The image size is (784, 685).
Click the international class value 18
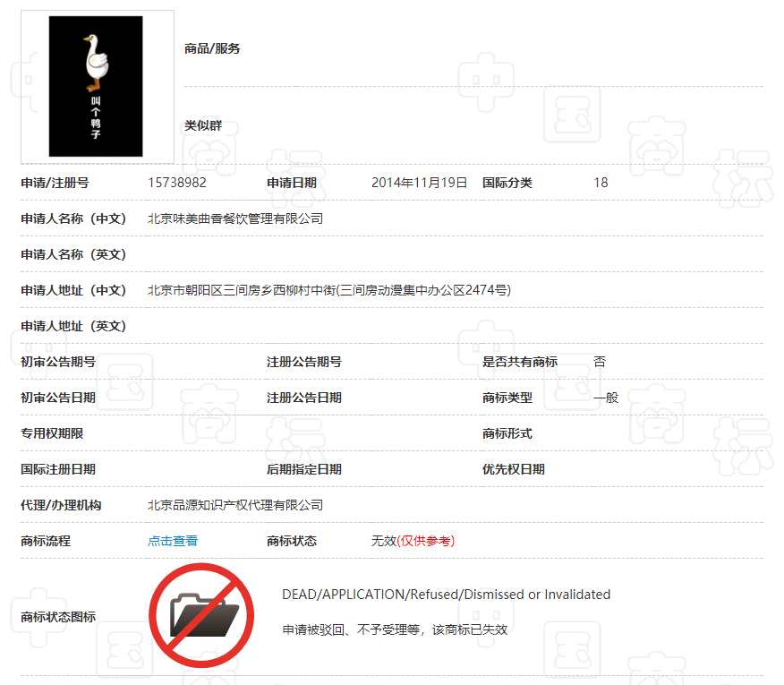point(601,183)
